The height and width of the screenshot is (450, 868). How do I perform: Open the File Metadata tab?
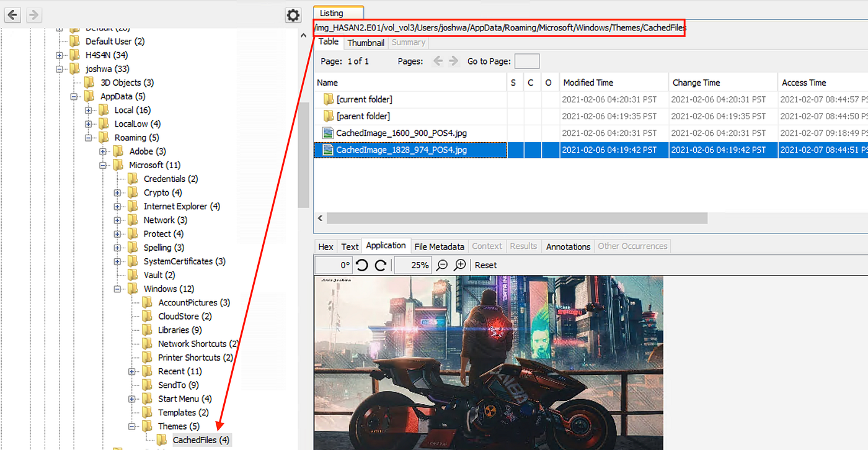coord(440,246)
